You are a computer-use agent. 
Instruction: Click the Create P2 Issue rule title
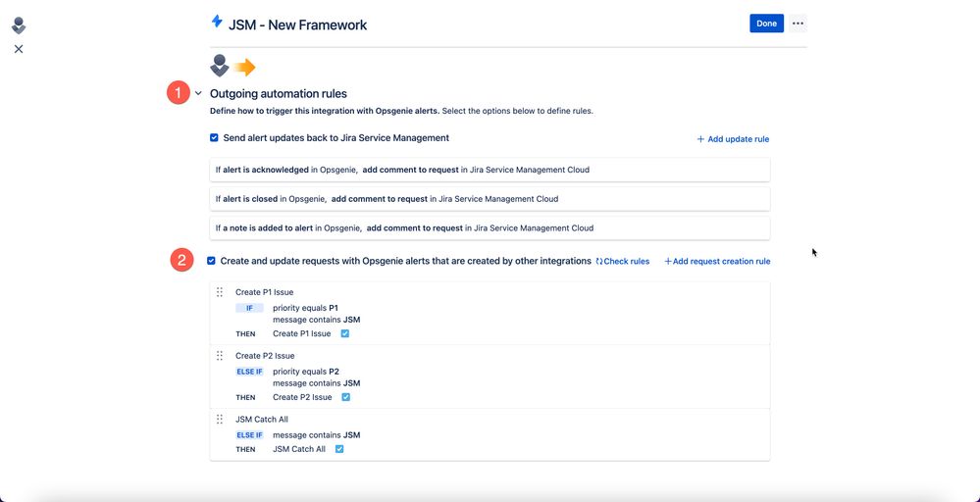click(265, 356)
